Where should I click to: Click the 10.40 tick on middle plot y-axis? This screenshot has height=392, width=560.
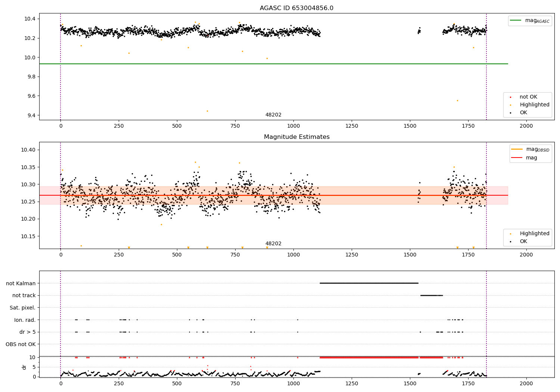(29, 150)
